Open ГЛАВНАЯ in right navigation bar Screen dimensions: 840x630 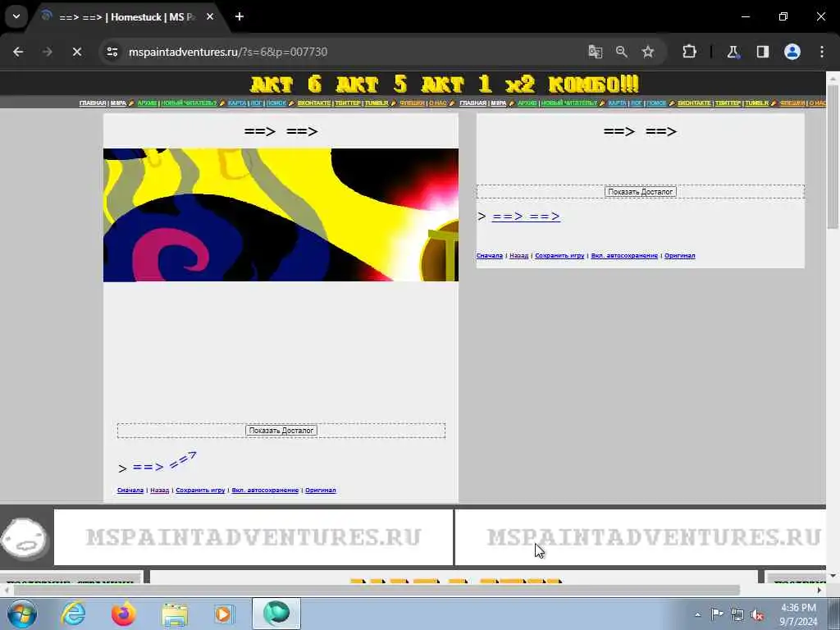473,103
